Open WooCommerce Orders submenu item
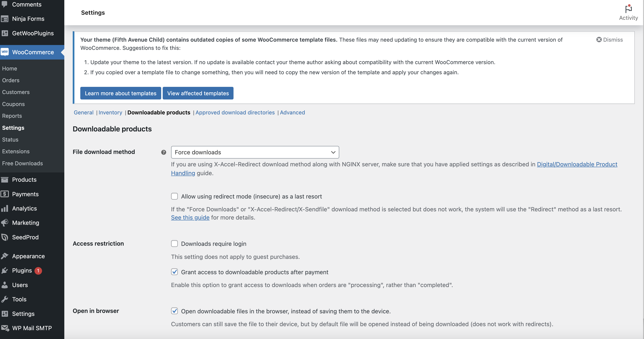Viewport: 644px width, 339px height. (x=11, y=80)
